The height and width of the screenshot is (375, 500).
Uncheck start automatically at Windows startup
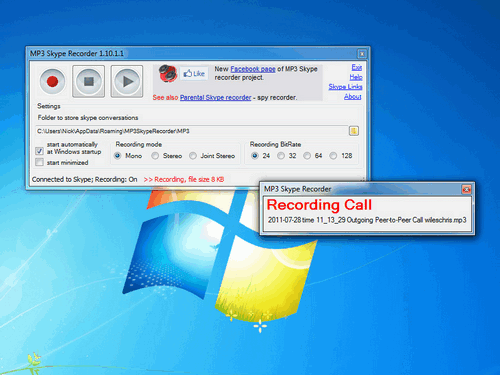click(x=39, y=151)
